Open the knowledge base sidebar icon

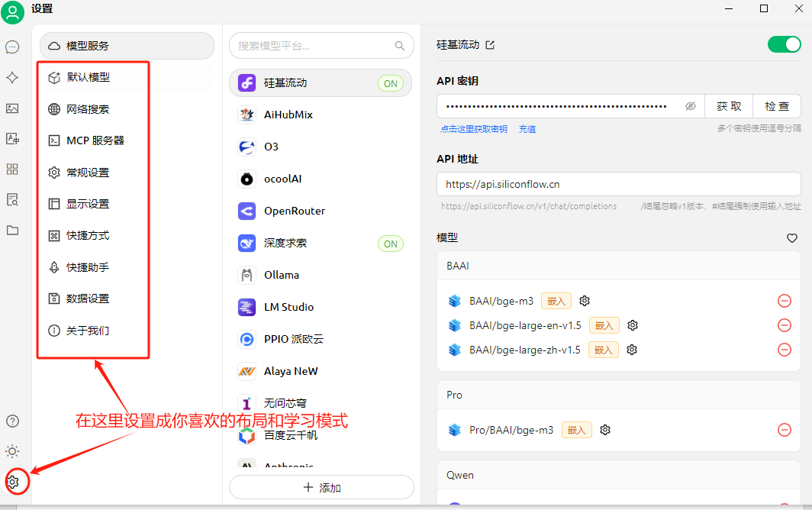click(x=12, y=199)
